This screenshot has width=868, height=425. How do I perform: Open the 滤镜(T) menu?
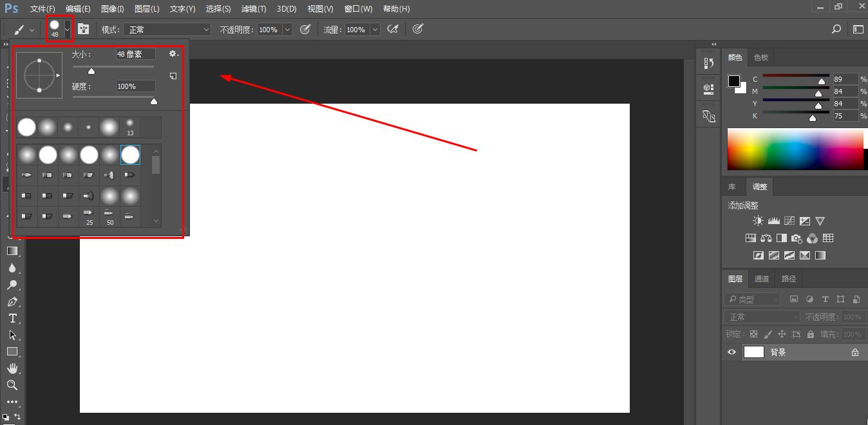253,9
